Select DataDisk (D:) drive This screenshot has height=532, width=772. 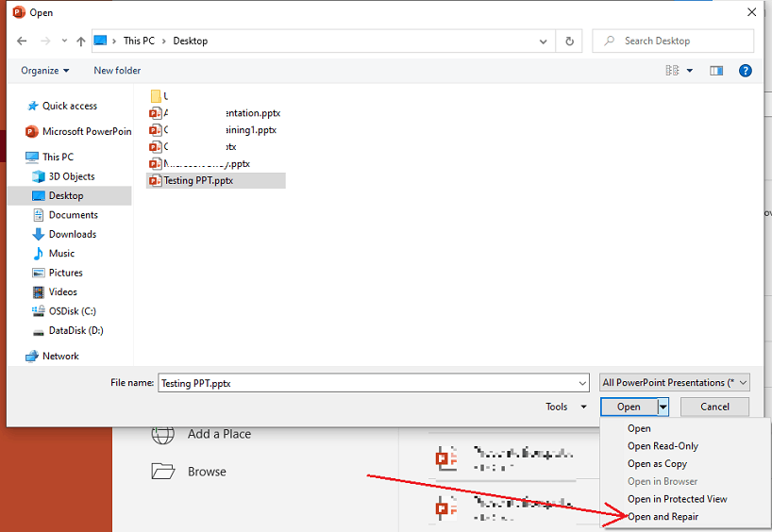[x=67, y=330]
